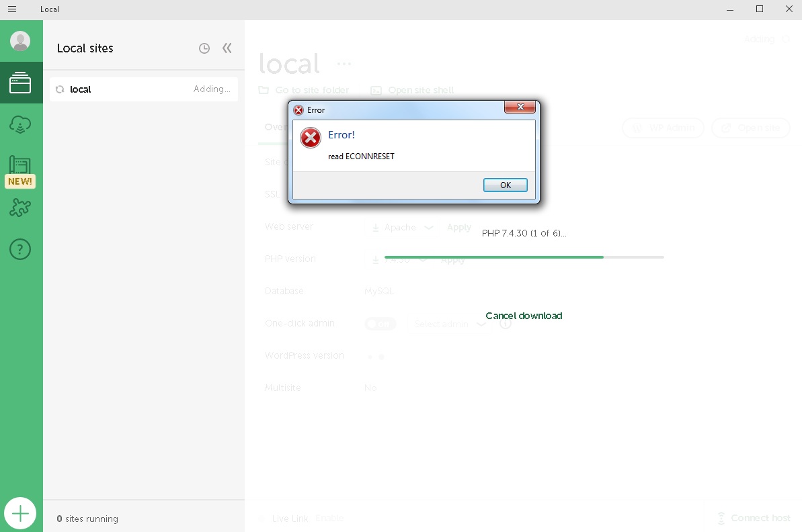Click Go to site folder
The width and height of the screenshot is (802, 532).
pos(304,91)
